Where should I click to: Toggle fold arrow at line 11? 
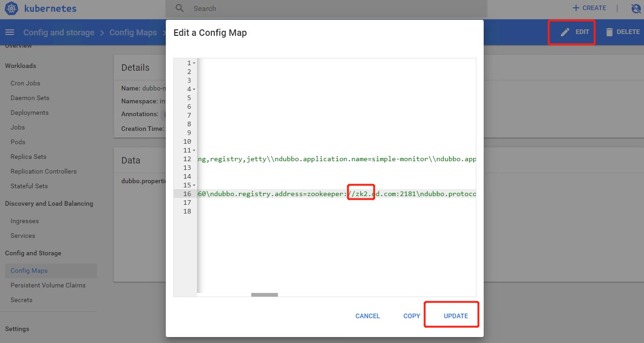194,150
